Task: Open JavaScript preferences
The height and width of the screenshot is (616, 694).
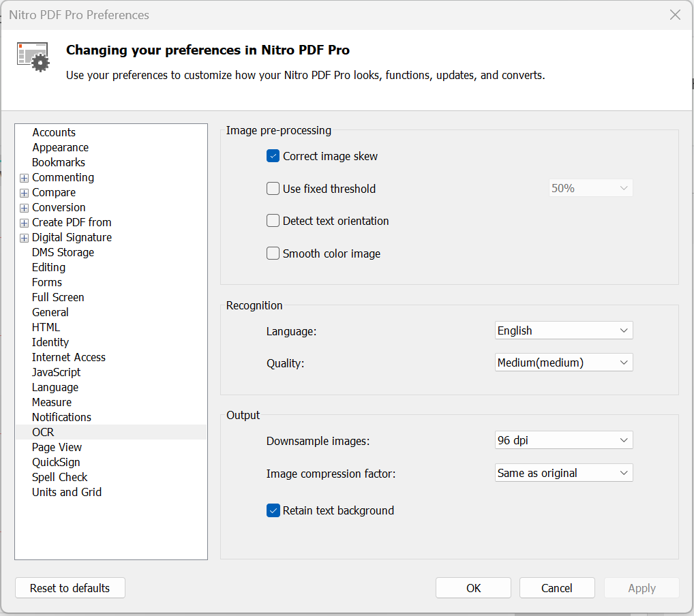Action: [x=56, y=373]
